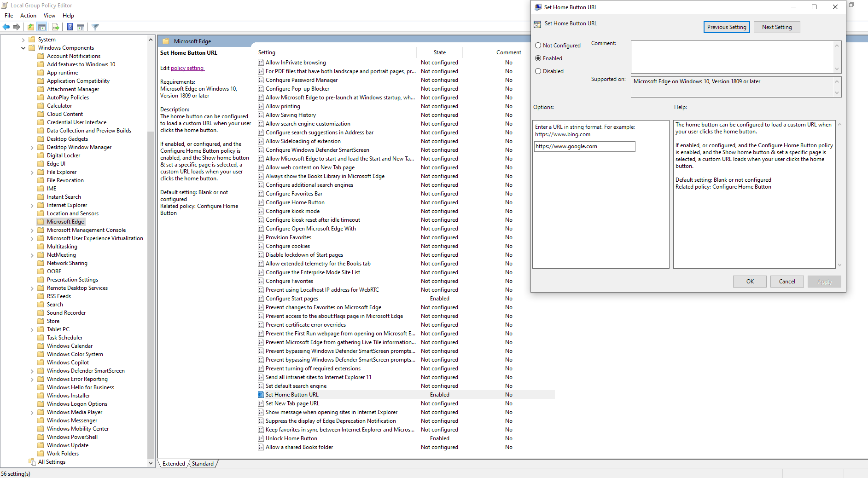The height and width of the screenshot is (478, 868).
Task: Collapse the Windows Components tree node
Action: point(23,48)
